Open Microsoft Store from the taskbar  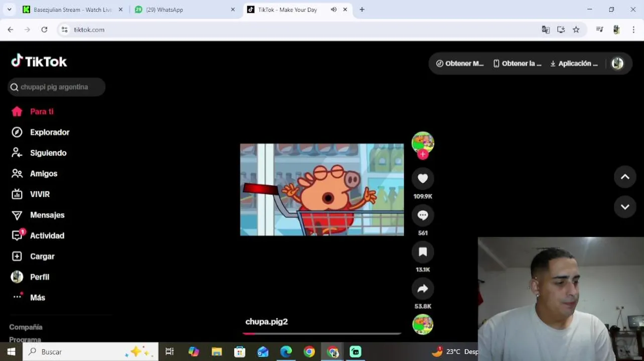240,351
